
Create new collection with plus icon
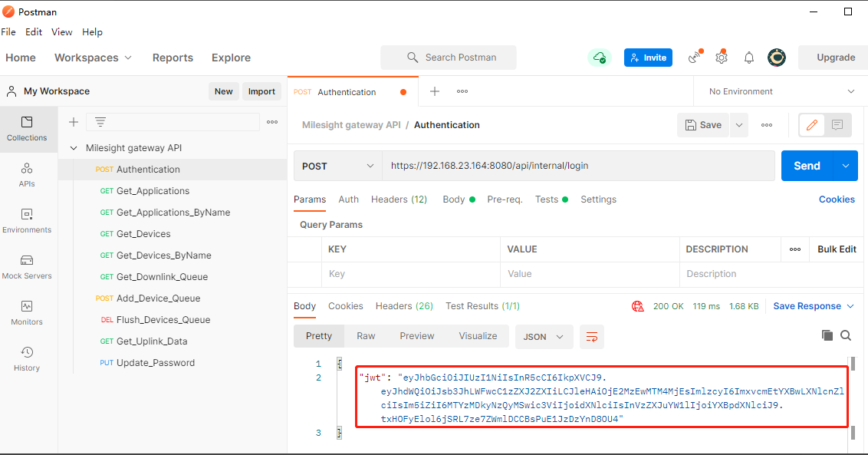click(74, 122)
